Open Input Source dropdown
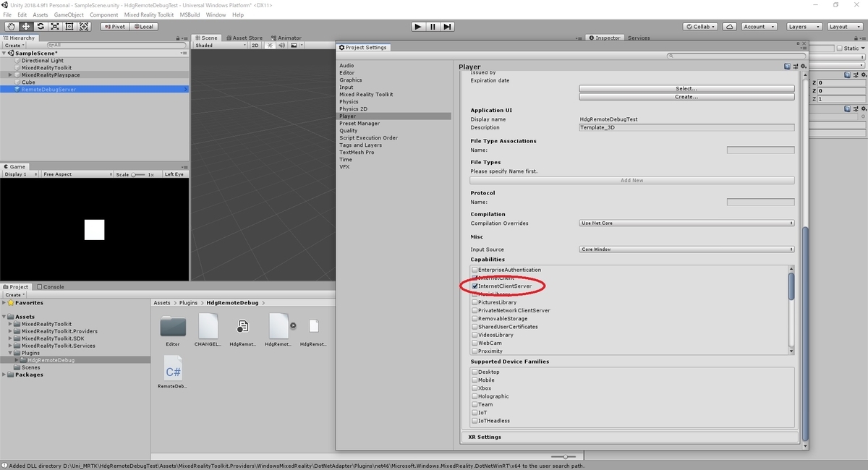Screen dimensions: 868x470 click(686, 249)
